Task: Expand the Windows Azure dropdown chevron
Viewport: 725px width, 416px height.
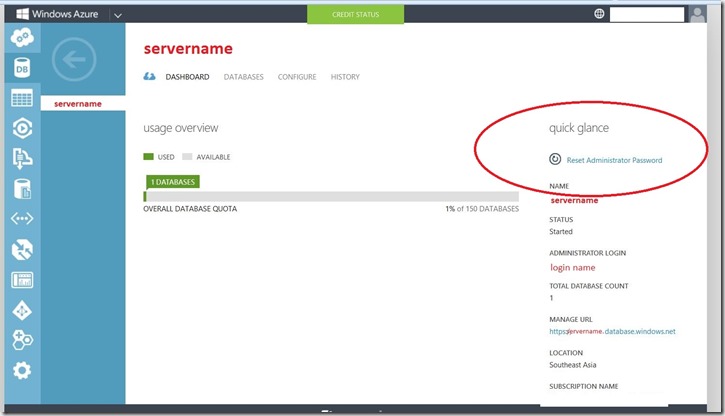Action: click(117, 15)
